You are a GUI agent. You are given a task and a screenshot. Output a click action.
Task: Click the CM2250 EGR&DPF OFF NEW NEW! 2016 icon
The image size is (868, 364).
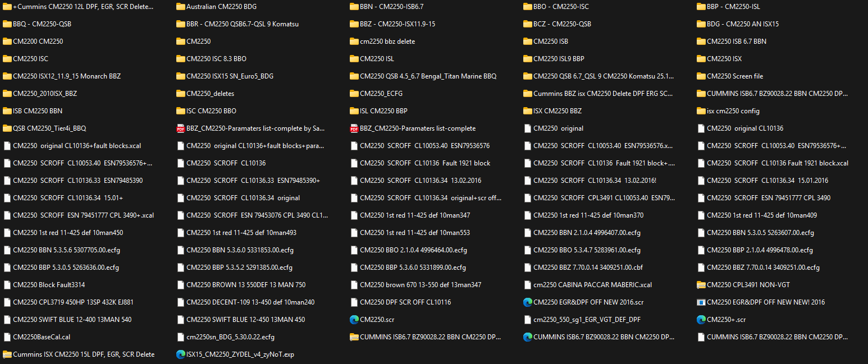point(701,302)
